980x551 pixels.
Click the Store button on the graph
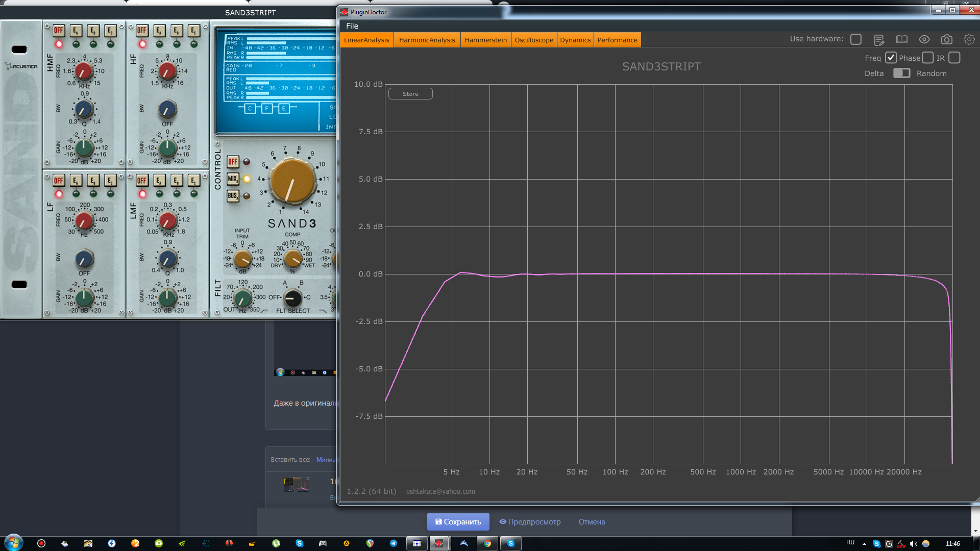[410, 94]
